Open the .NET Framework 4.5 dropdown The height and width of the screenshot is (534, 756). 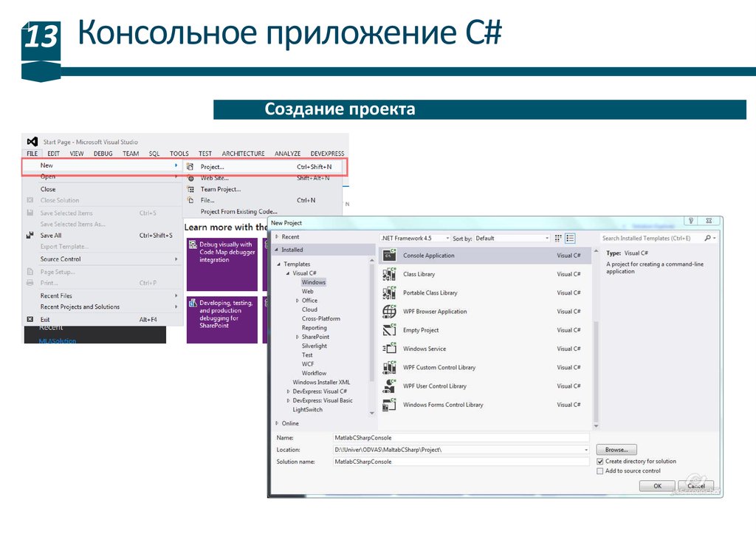(415, 239)
